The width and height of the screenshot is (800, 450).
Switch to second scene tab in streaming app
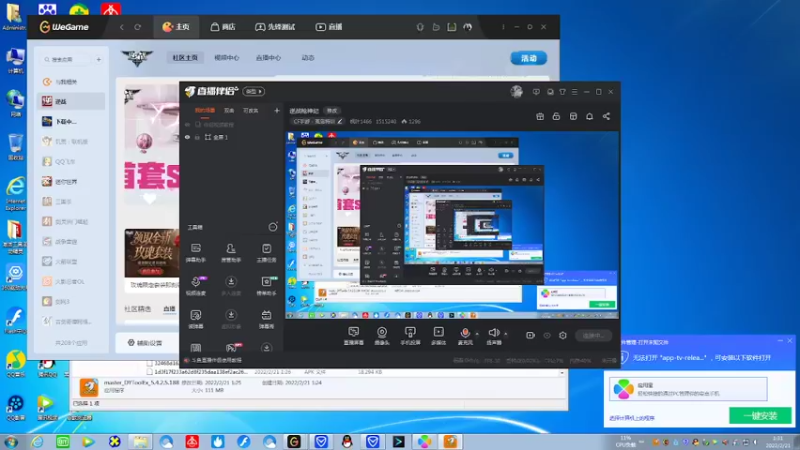[229, 111]
